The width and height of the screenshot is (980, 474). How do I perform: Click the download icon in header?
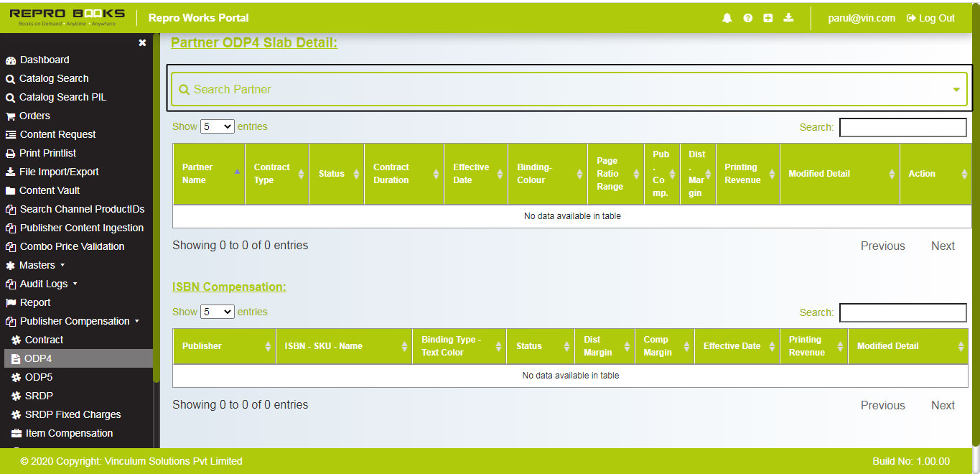(788, 18)
